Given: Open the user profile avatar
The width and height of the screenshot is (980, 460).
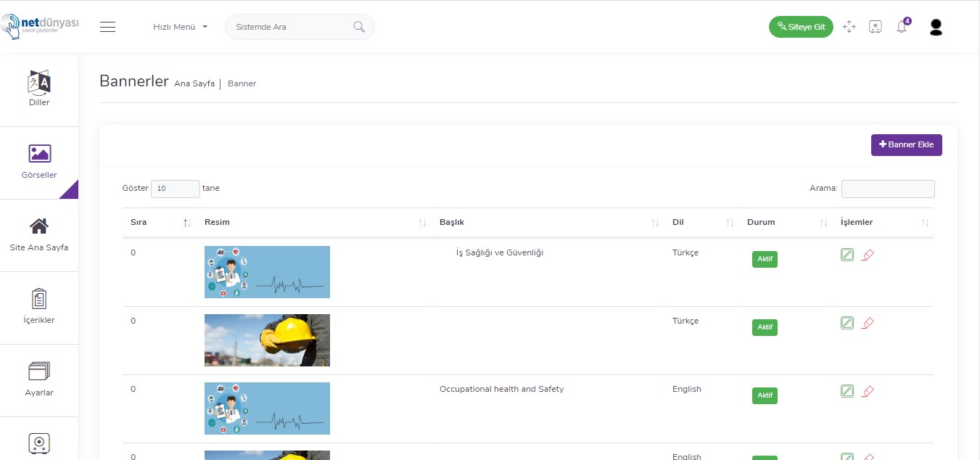Looking at the screenshot, I should coord(936,28).
